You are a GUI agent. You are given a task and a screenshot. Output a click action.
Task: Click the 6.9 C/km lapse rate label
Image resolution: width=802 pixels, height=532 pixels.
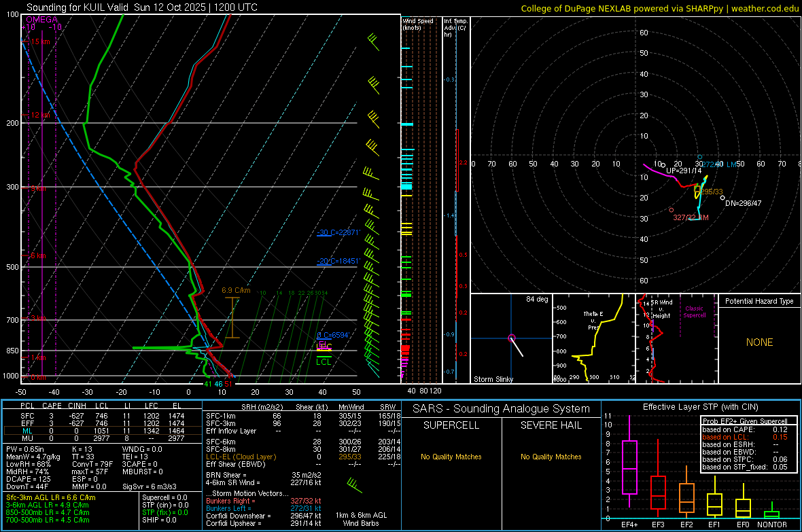pyautogui.click(x=236, y=290)
